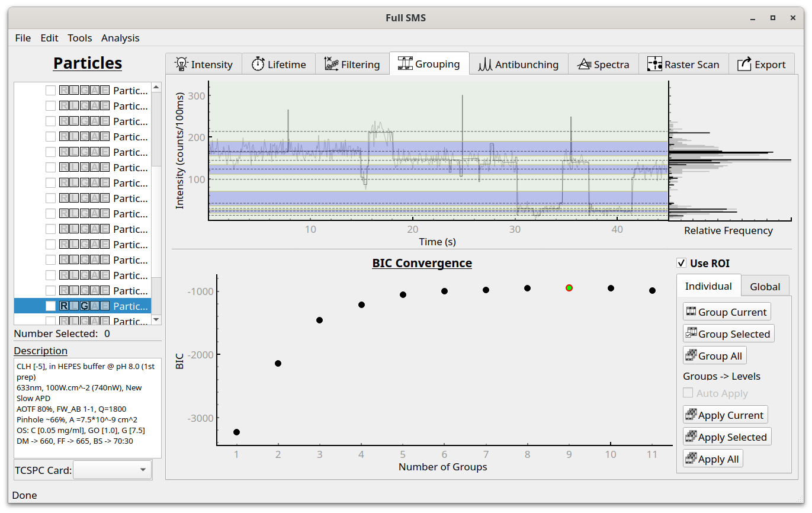Click the Group Selected button
812x513 pixels.
(x=728, y=334)
